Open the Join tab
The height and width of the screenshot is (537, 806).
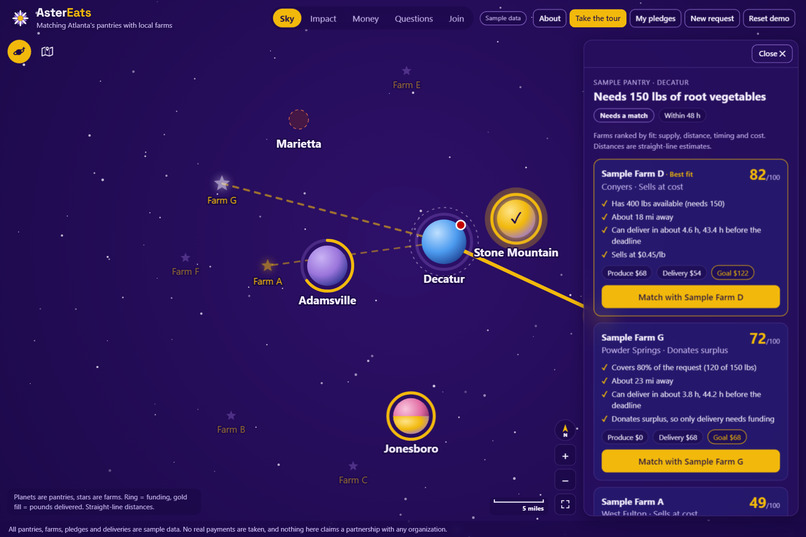point(456,18)
